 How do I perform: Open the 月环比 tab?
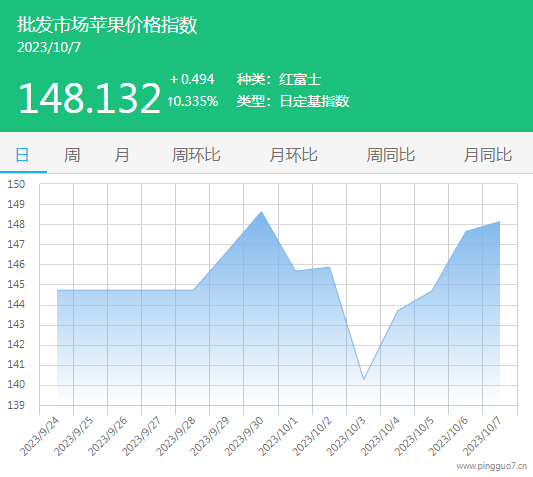[x=293, y=155]
